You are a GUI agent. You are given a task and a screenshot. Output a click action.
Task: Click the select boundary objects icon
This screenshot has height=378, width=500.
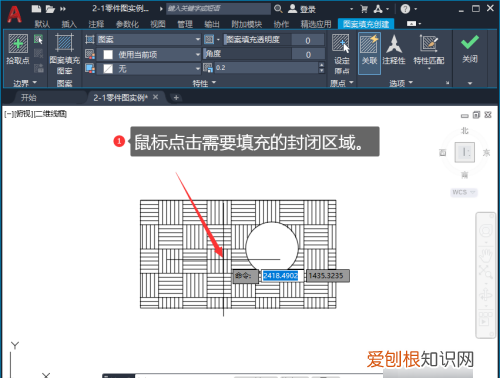coord(39,40)
